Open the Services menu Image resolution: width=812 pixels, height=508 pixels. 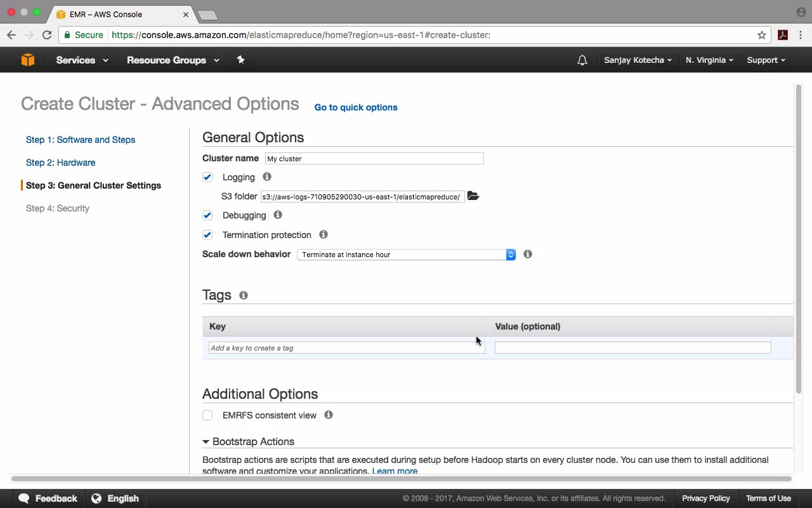(82, 60)
